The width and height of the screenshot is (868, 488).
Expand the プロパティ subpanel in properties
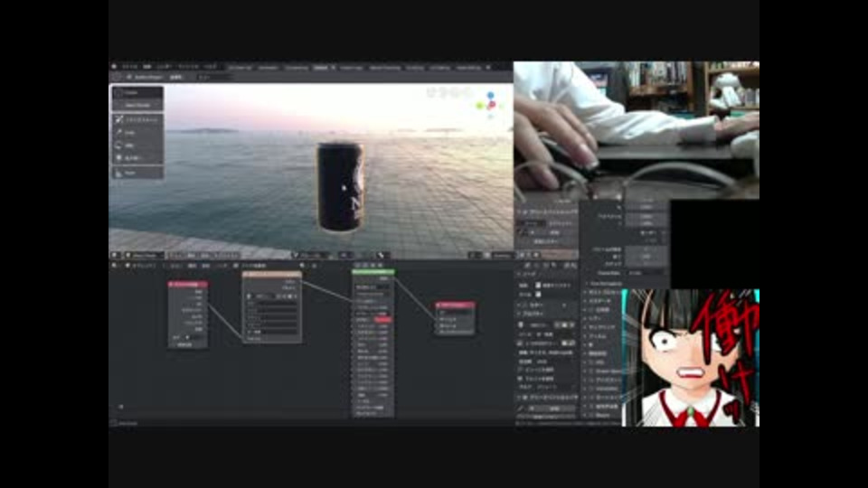(533, 314)
